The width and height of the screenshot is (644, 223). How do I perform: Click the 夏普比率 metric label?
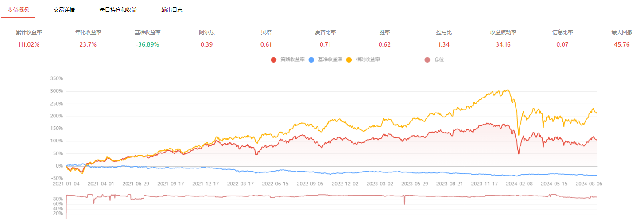click(x=325, y=32)
